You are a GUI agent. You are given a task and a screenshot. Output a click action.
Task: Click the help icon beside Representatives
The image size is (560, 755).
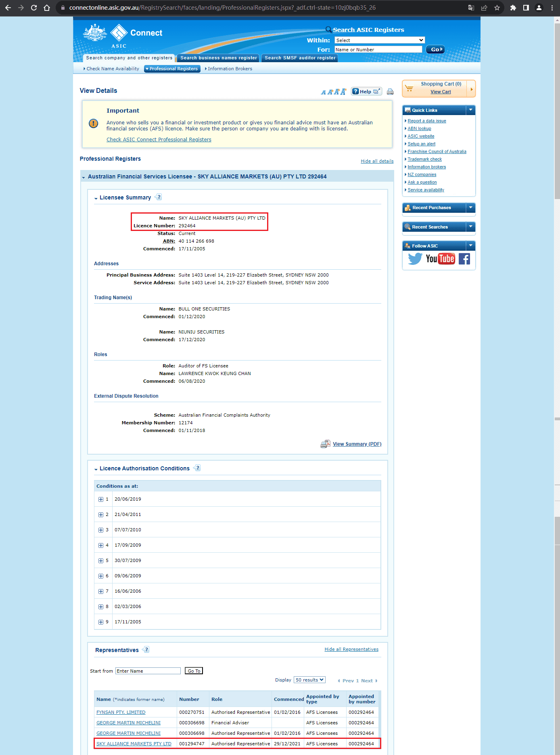146,650
